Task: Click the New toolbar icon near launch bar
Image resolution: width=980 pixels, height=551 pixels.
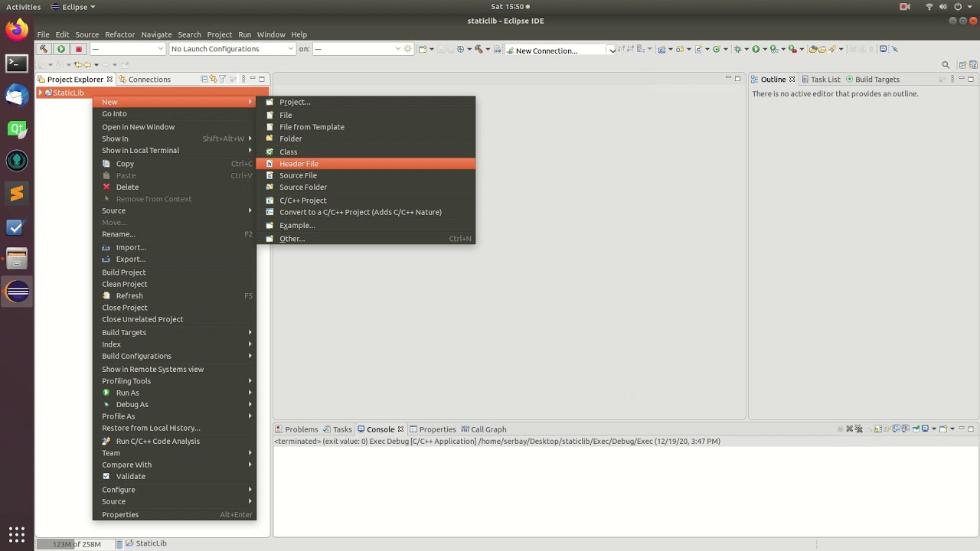Action: coord(422,49)
